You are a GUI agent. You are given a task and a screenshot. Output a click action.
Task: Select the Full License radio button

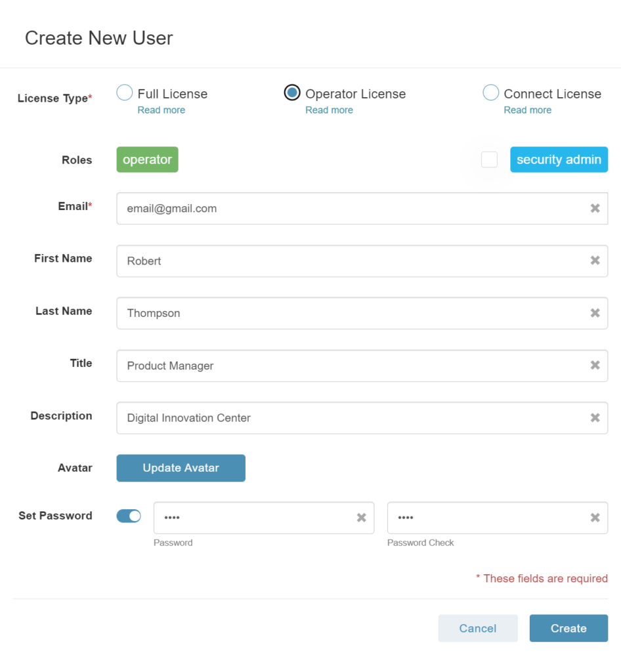point(124,93)
